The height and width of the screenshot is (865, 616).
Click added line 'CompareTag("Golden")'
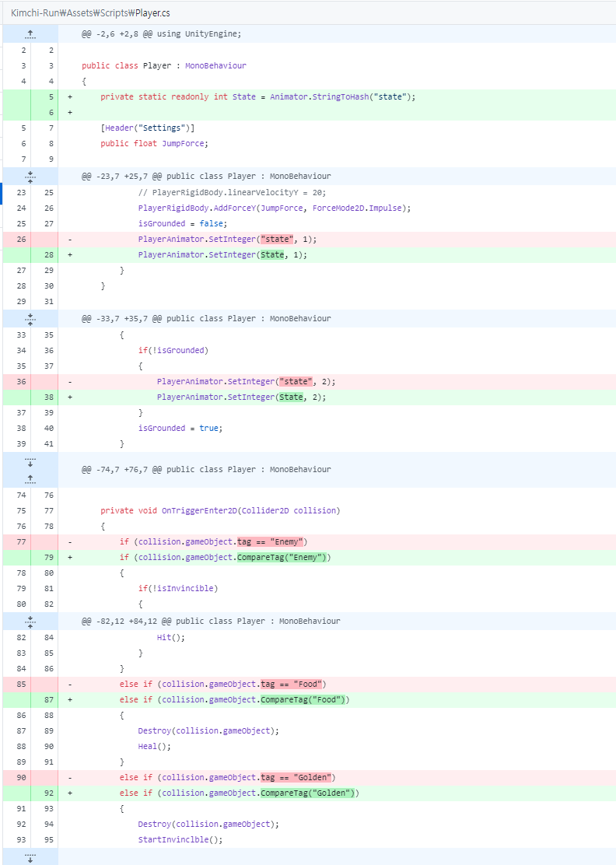(240, 793)
